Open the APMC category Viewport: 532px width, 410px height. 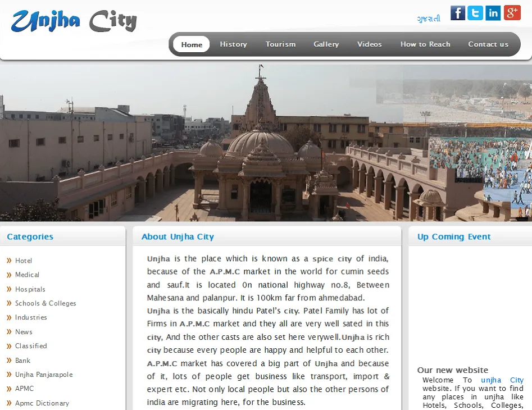24,389
